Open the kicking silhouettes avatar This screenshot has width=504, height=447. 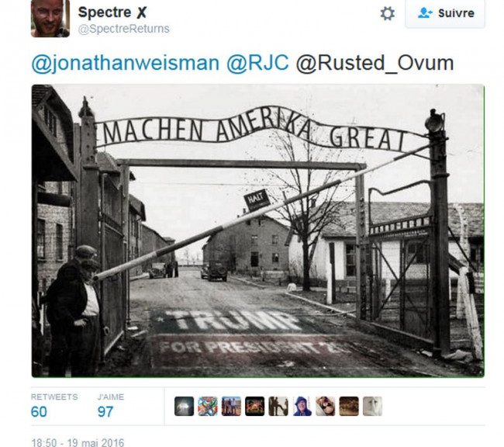pos(278,406)
